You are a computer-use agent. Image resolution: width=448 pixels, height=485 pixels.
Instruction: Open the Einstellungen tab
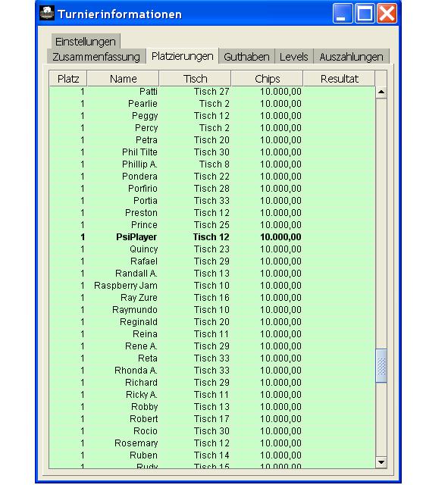86,41
